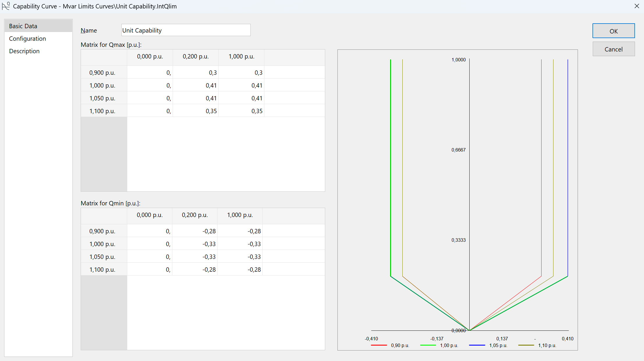This screenshot has height=361, width=644.
Task: Select Qmin cell -0,28 in 0,900 p.u. row, 1,000 column
Action: click(x=240, y=231)
